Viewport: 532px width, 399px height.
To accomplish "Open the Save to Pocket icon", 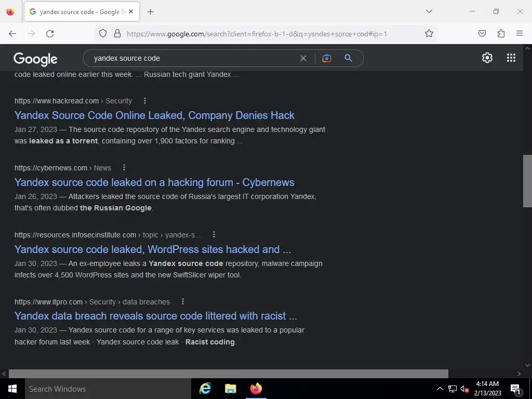I will point(482,33).
